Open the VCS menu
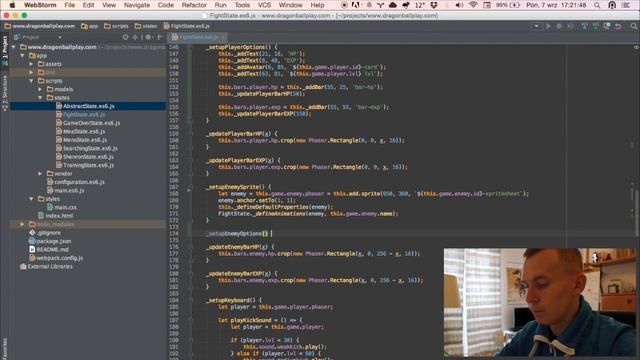This screenshot has height=360, width=640. tap(264, 5)
